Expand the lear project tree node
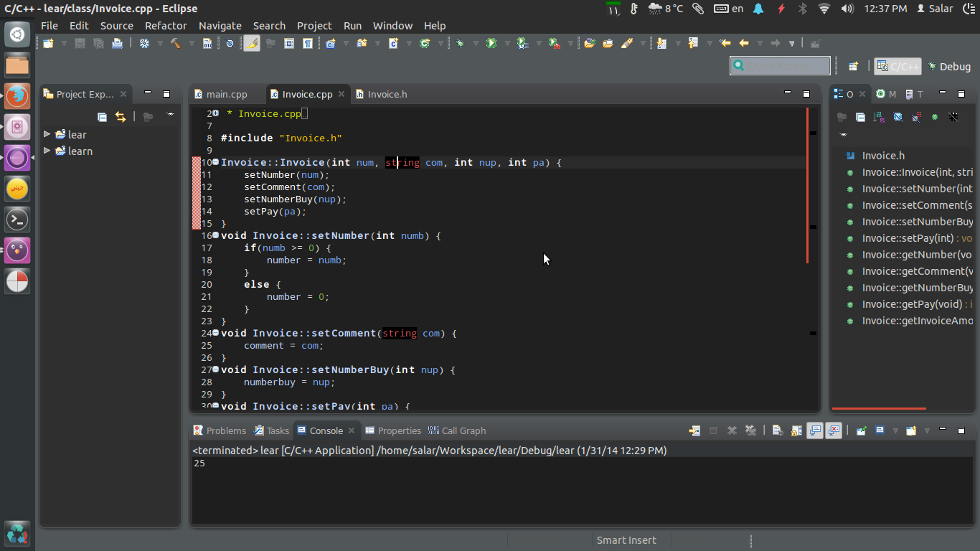The width and height of the screenshot is (980, 551). pos(47,134)
